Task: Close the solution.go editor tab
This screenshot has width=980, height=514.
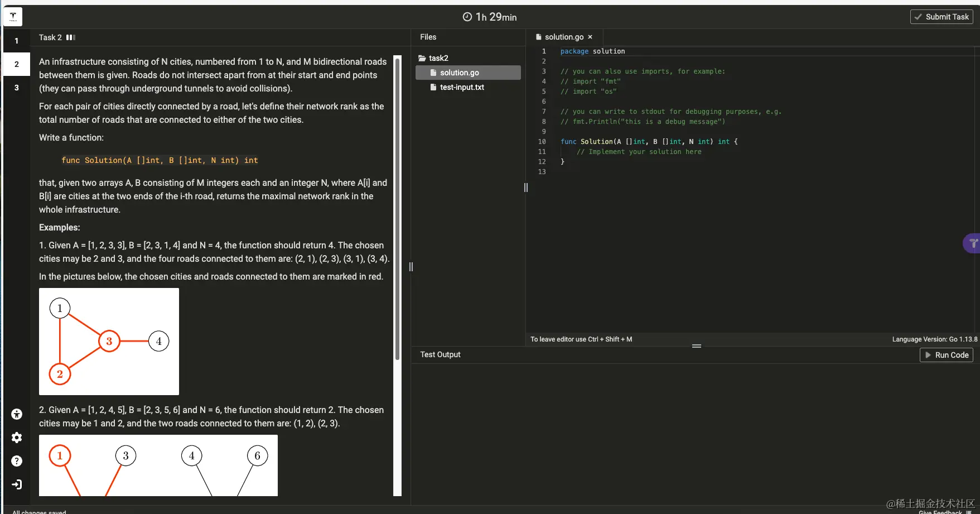Action: (590, 37)
